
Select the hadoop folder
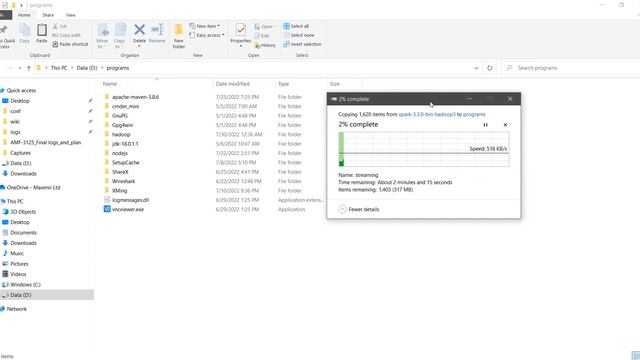121,135
